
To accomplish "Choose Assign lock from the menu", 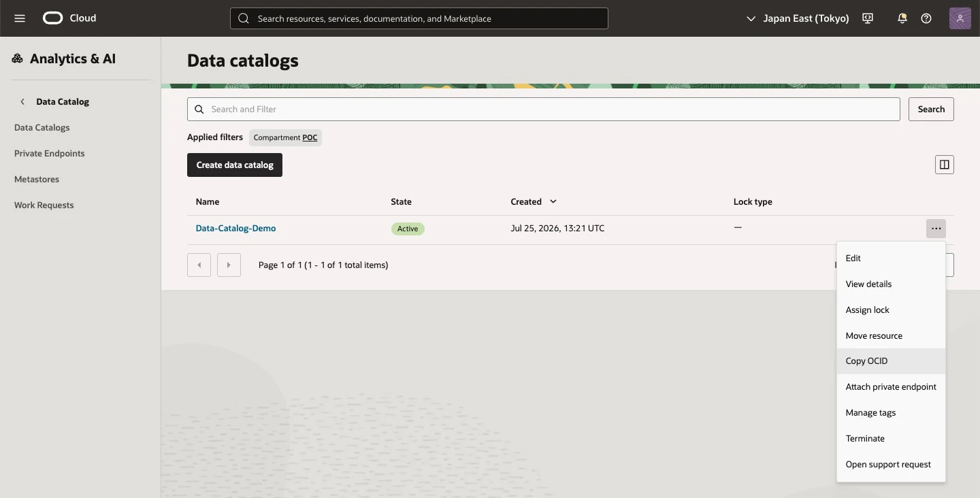I will 891,310.
